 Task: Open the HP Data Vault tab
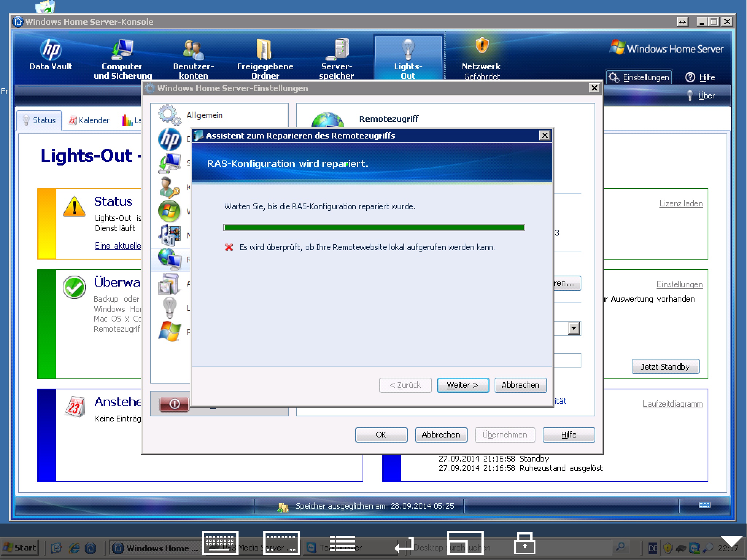pos(51,55)
